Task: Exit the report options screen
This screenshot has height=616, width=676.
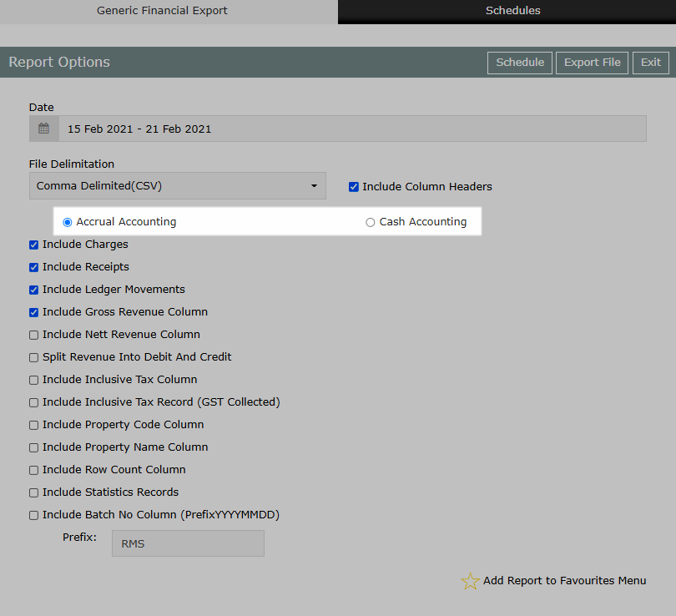Action: point(651,63)
